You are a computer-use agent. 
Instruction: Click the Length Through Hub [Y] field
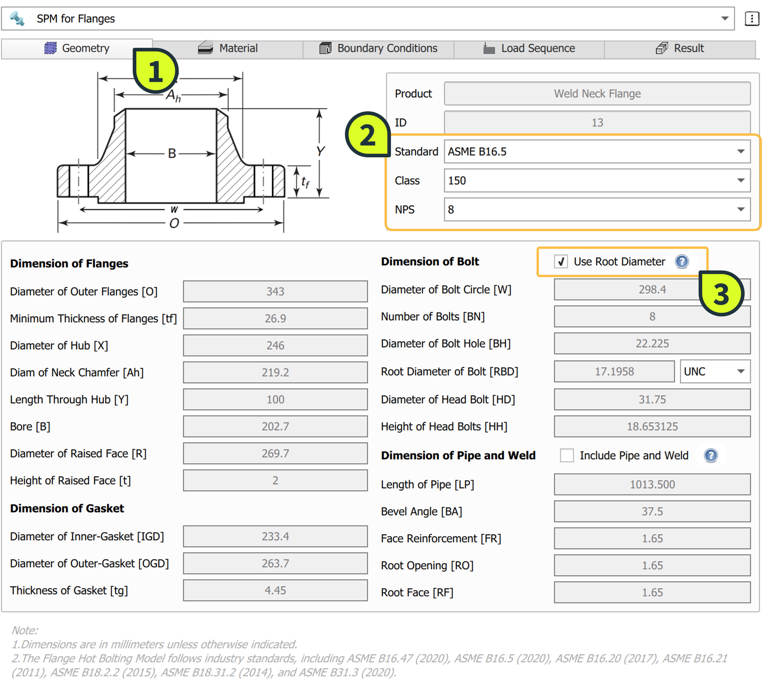pyautogui.click(x=275, y=399)
